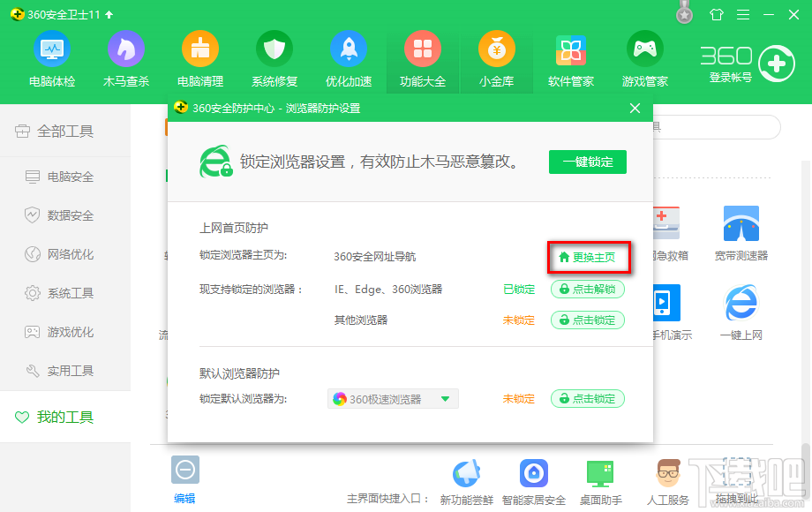Start 优化加速 speed optimization

(348, 59)
